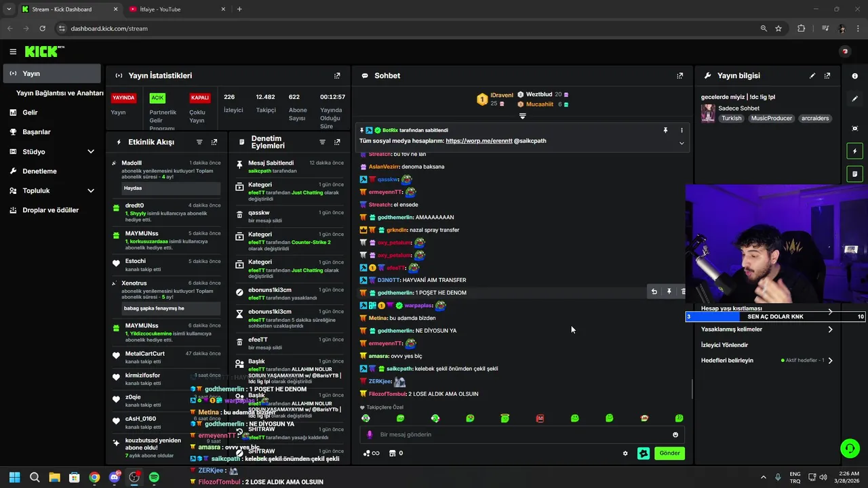Open chat settings gear icon
This screenshot has height=488, width=868.
coord(625,453)
